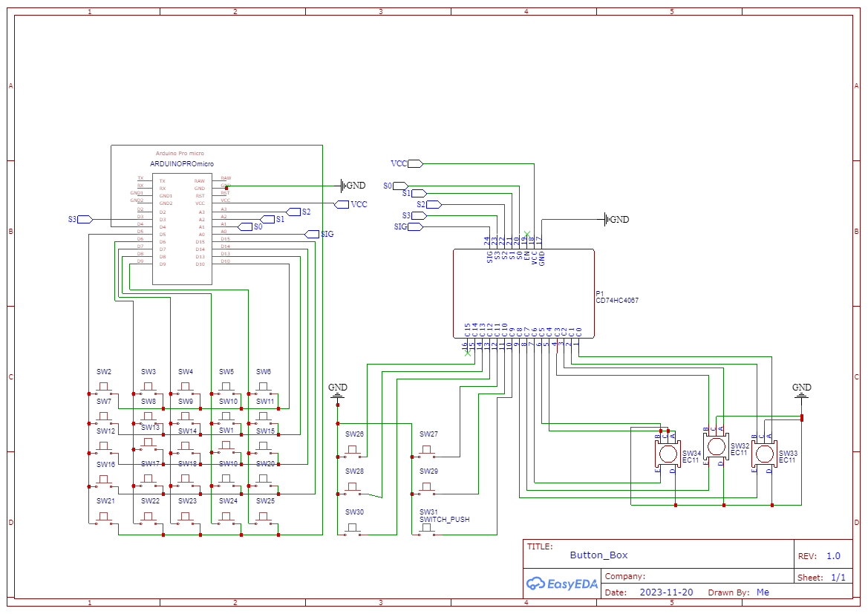This screenshot has width=868, height=614.
Task: Click the no-connect X on multiplexer pin 16
Action: (x=468, y=353)
